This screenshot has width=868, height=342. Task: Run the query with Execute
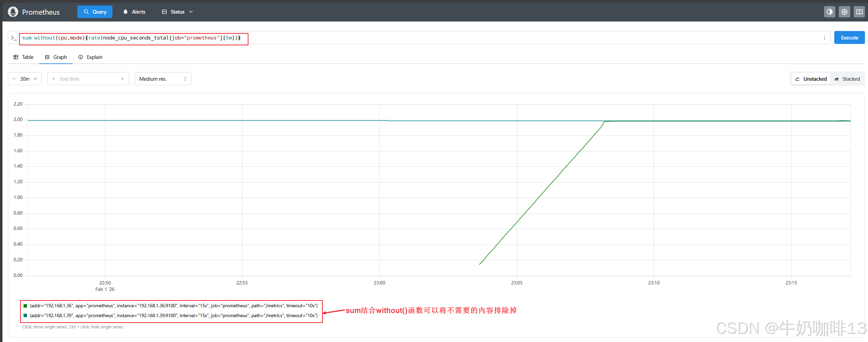(849, 38)
